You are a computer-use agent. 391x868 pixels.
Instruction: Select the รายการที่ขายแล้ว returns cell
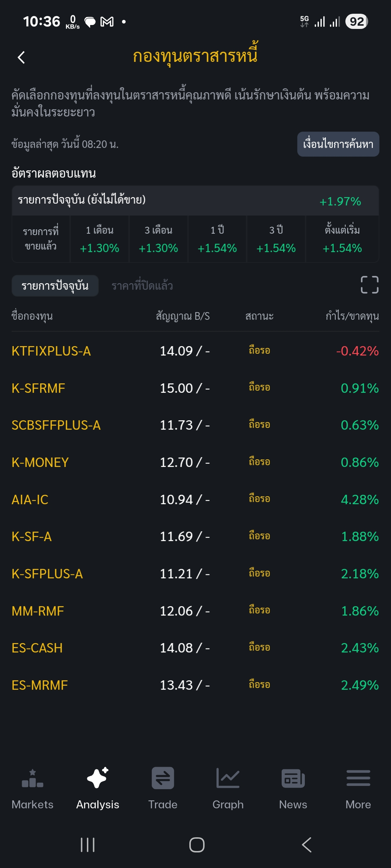tap(41, 239)
